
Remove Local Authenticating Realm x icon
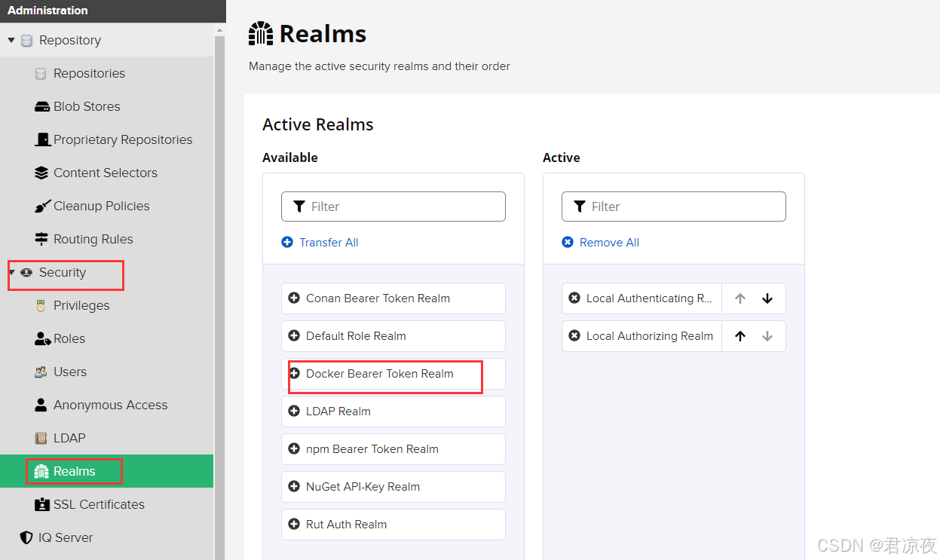pyautogui.click(x=574, y=298)
